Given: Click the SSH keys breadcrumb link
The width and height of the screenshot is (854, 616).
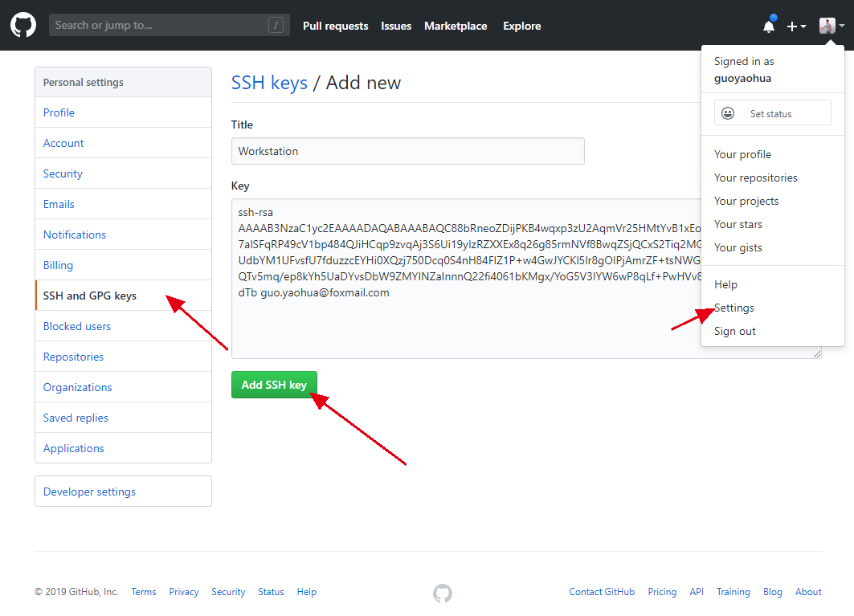Looking at the screenshot, I should [269, 83].
